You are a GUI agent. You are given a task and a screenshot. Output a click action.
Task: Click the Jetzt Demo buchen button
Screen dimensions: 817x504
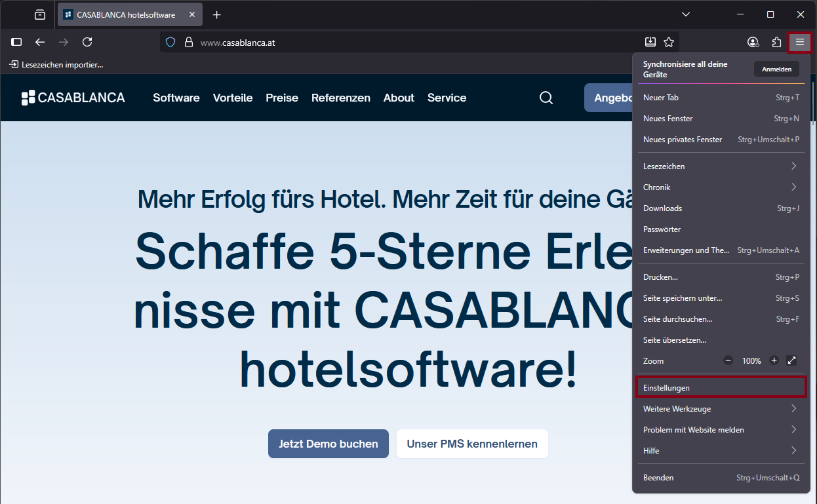coord(328,444)
